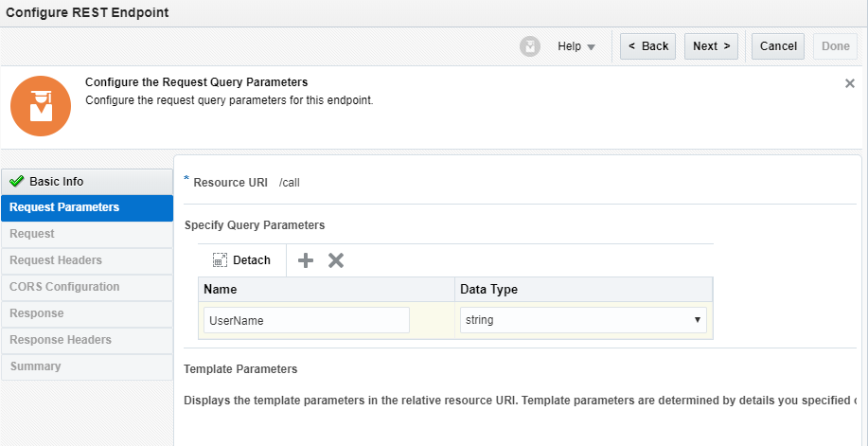Open the Request step in sidebar

pos(32,234)
